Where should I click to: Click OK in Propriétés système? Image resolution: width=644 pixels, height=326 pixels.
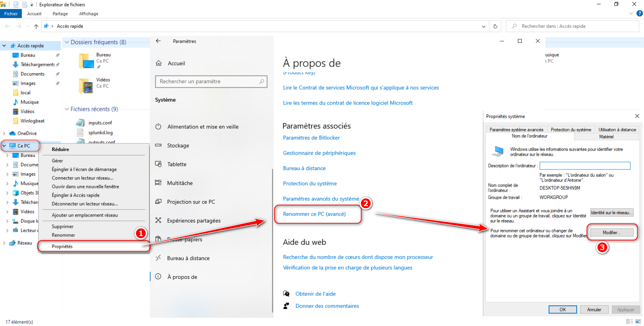click(x=563, y=310)
